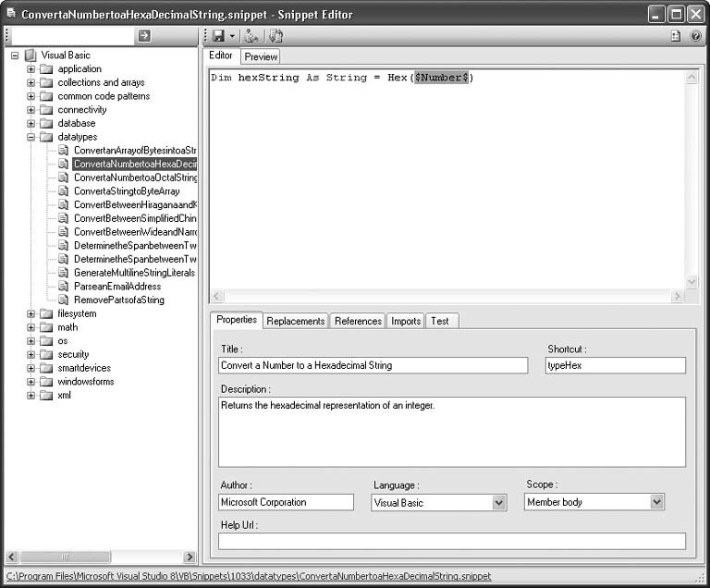710x588 pixels.
Task: Click the Shortcut text field
Action: coord(615,365)
